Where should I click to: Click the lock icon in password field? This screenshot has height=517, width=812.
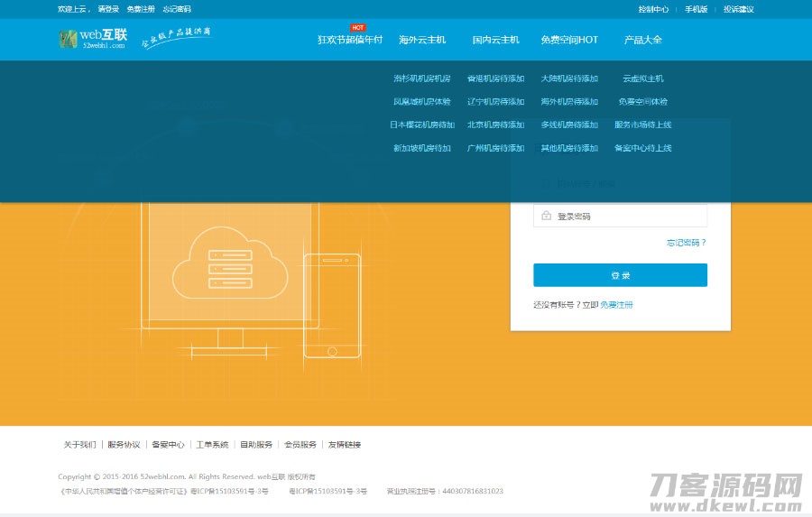547,217
